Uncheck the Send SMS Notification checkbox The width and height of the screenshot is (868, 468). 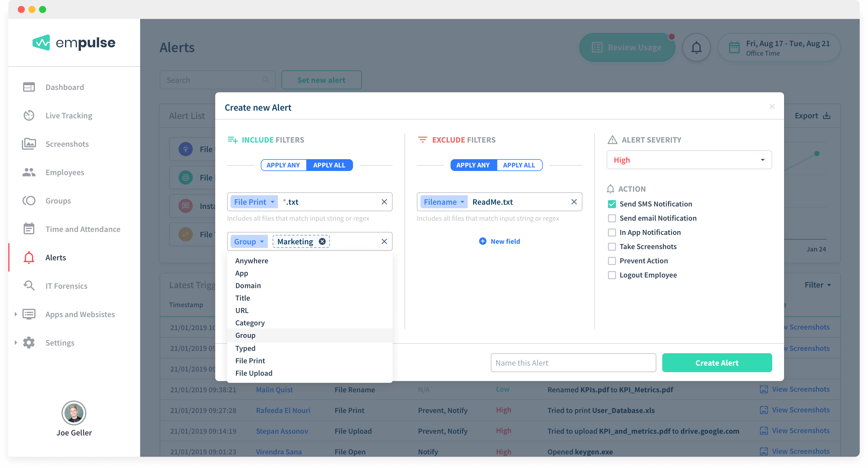[612, 204]
